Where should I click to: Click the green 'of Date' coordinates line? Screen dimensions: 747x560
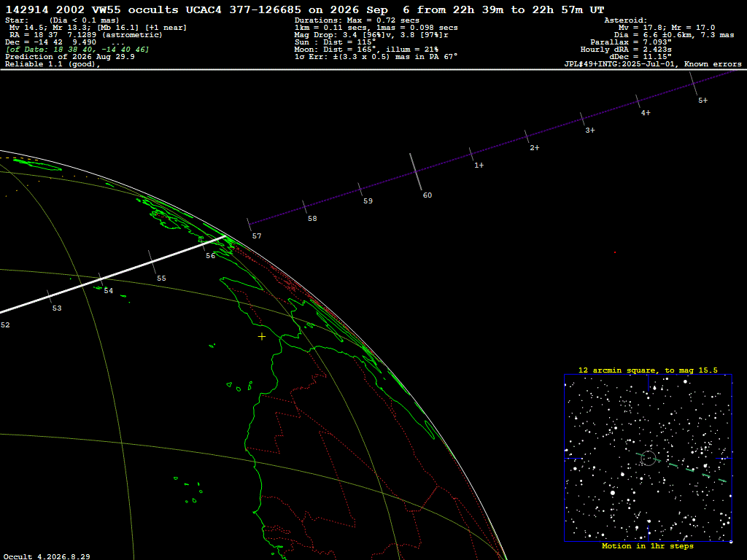point(77,50)
